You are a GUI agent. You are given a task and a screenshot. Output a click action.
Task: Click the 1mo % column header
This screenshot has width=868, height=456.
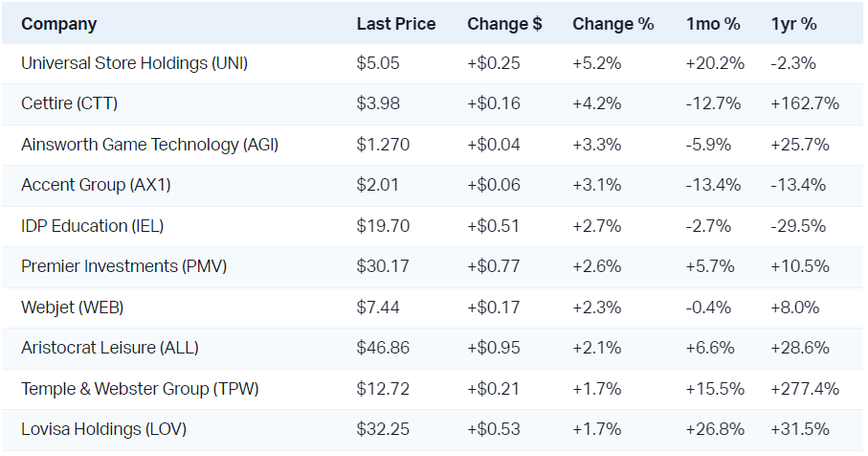[x=712, y=24]
